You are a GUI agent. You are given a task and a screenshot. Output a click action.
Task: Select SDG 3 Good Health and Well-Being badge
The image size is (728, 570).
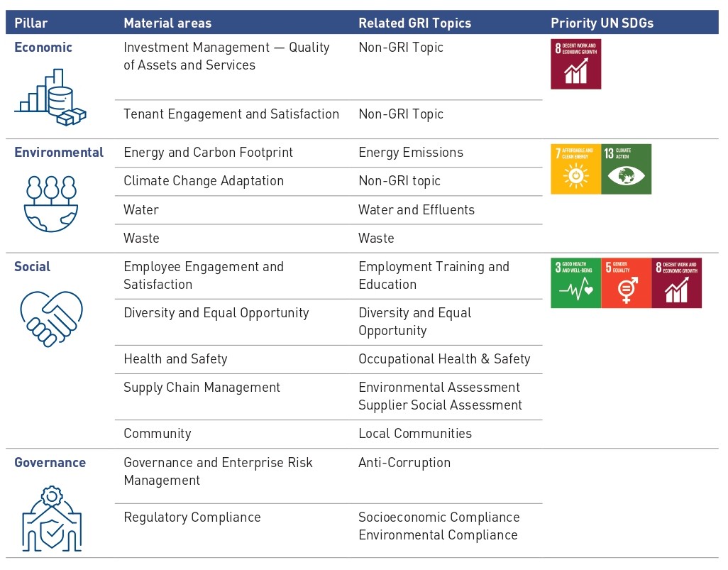575,283
